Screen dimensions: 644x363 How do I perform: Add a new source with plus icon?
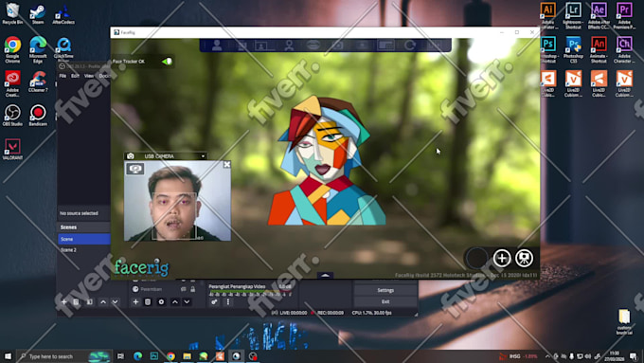tap(135, 302)
